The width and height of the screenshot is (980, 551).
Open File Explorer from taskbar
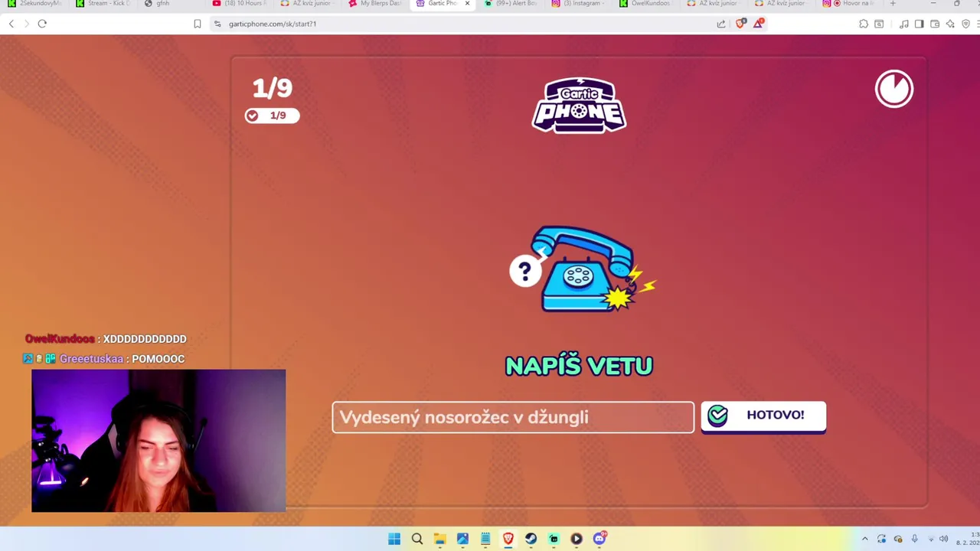click(x=439, y=539)
